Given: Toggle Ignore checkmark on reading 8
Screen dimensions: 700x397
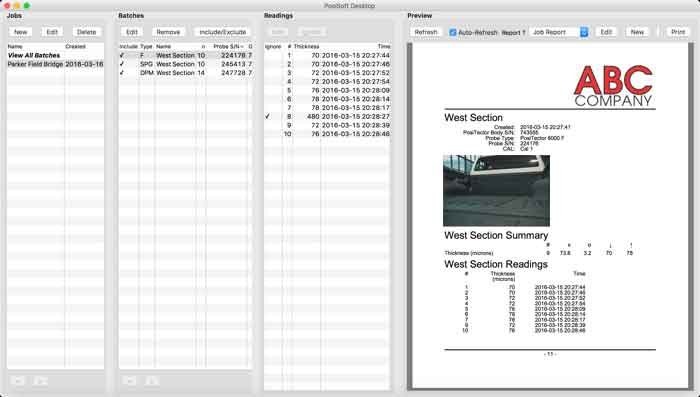Looking at the screenshot, I should (x=267, y=117).
